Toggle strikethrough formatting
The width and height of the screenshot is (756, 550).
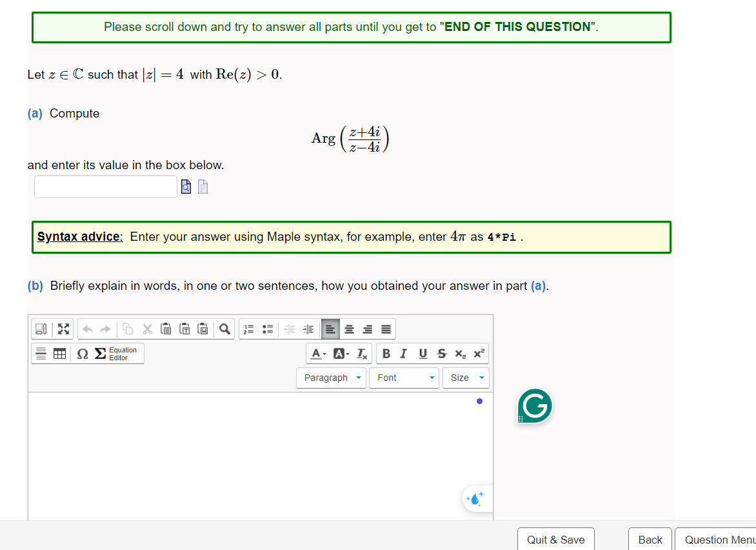pos(442,354)
